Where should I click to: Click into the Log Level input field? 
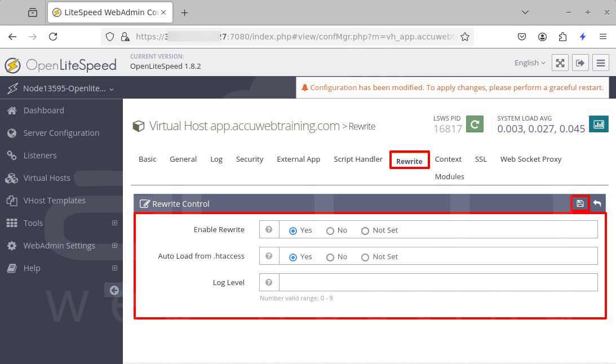click(x=438, y=282)
